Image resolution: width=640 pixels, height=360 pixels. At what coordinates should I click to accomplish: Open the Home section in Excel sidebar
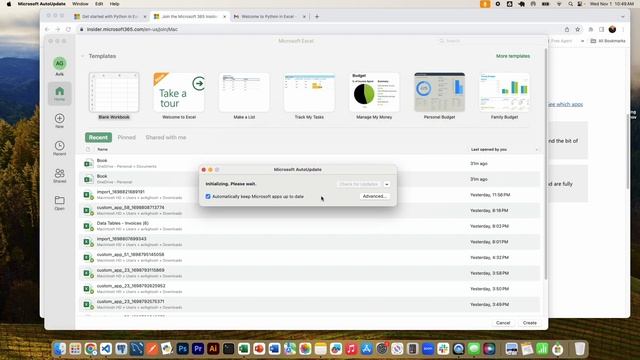(60, 93)
